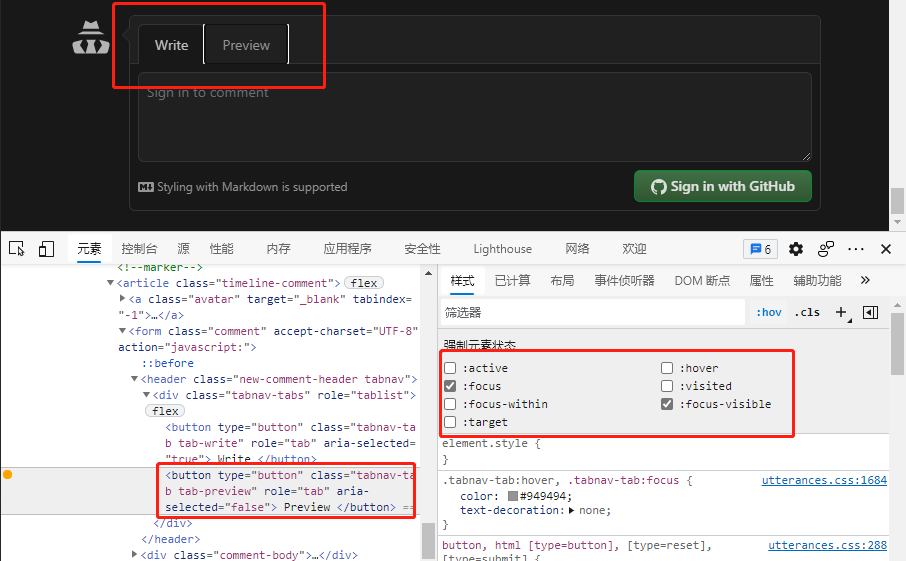Select the DOM 断点 breakpoints tab
This screenshot has width=906, height=561.
(702, 281)
